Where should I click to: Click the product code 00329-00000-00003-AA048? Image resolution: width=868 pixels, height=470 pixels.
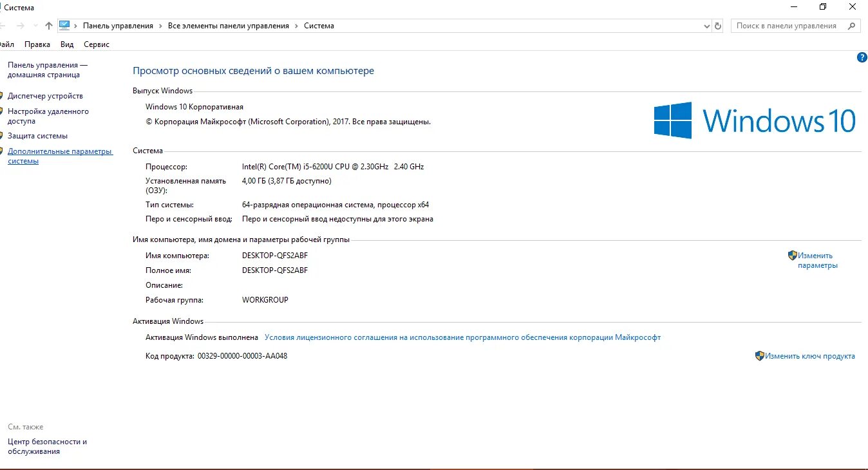click(242, 356)
